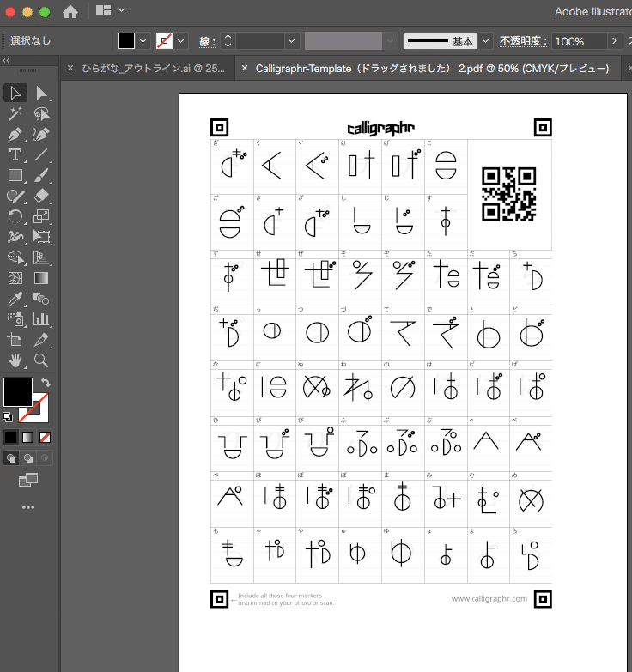
Task: Click the stroke weight input field
Action: [x=260, y=41]
